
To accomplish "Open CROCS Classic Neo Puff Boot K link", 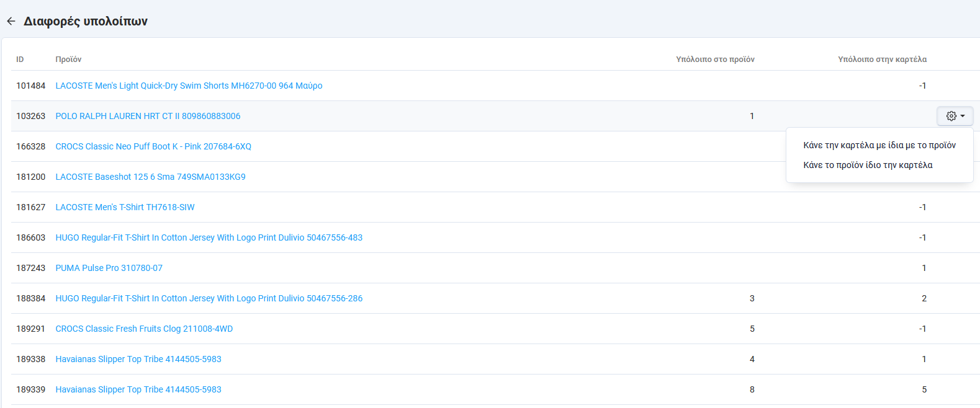I will [x=153, y=146].
